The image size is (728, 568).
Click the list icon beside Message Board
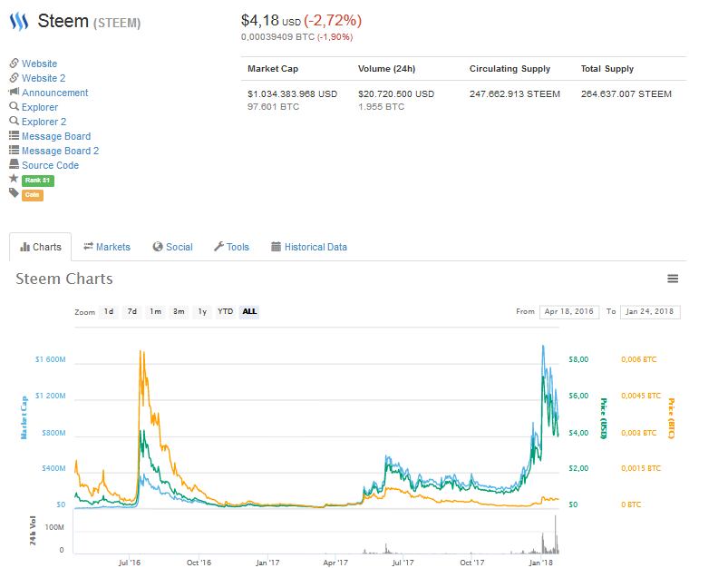pos(14,136)
